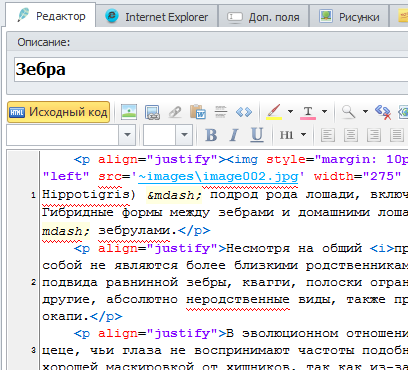Click the magnifying glass search icon
This screenshot has height=370, width=408.
click(x=349, y=112)
